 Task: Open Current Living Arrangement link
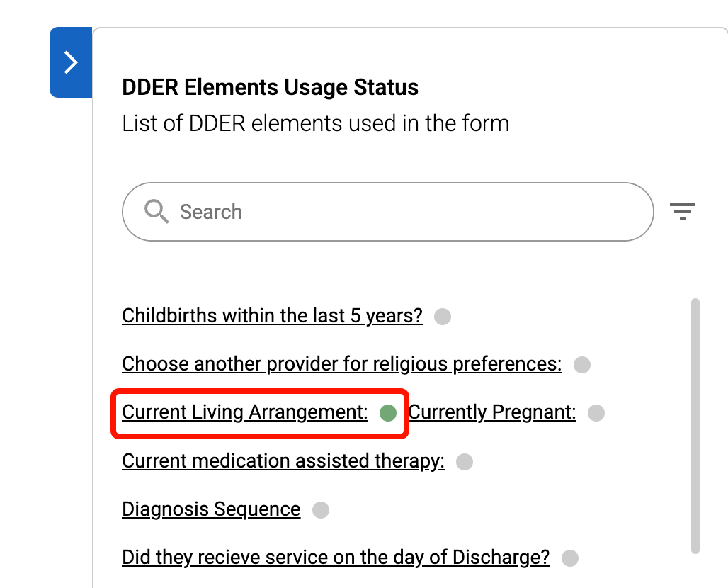245,412
